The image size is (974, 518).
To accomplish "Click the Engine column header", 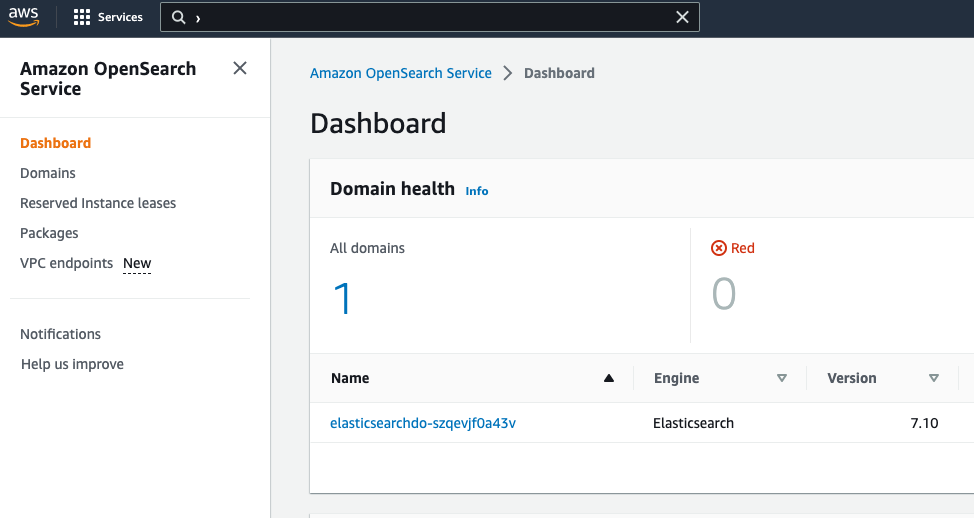I will point(676,378).
